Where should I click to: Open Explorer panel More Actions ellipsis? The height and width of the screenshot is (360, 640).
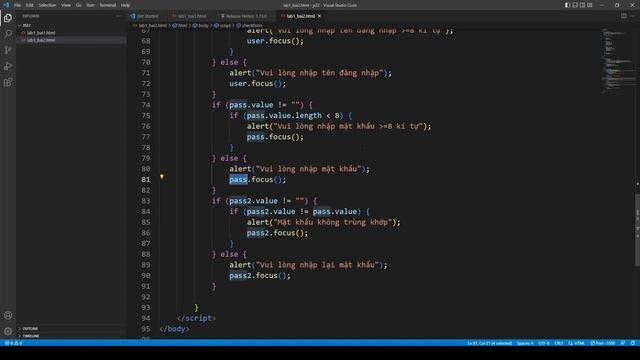tap(118, 16)
